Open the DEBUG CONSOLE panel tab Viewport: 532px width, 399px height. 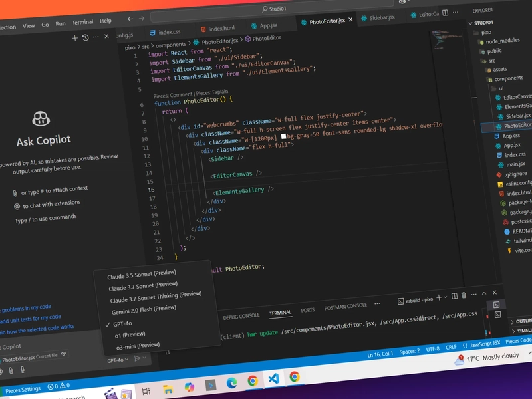click(x=241, y=317)
